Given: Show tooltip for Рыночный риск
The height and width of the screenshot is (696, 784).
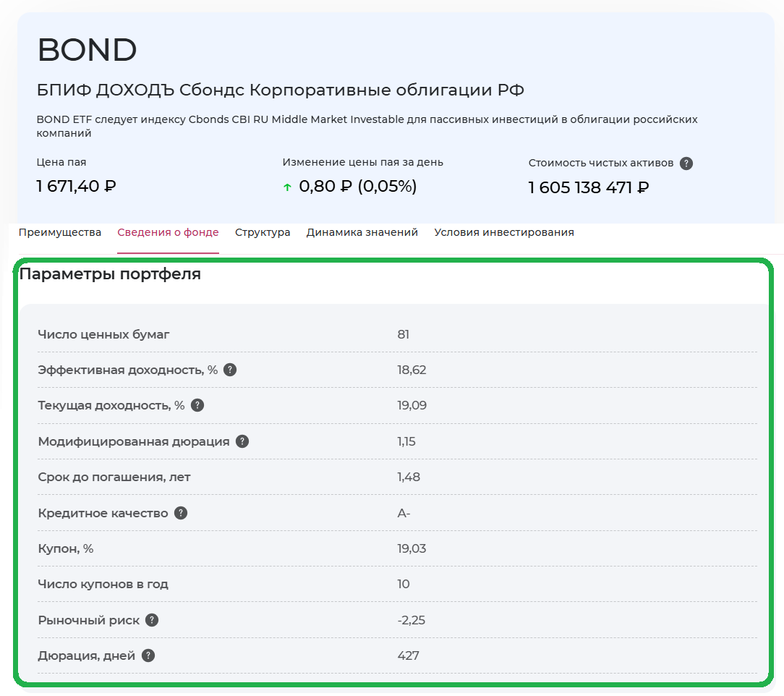Looking at the screenshot, I should tap(152, 620).
